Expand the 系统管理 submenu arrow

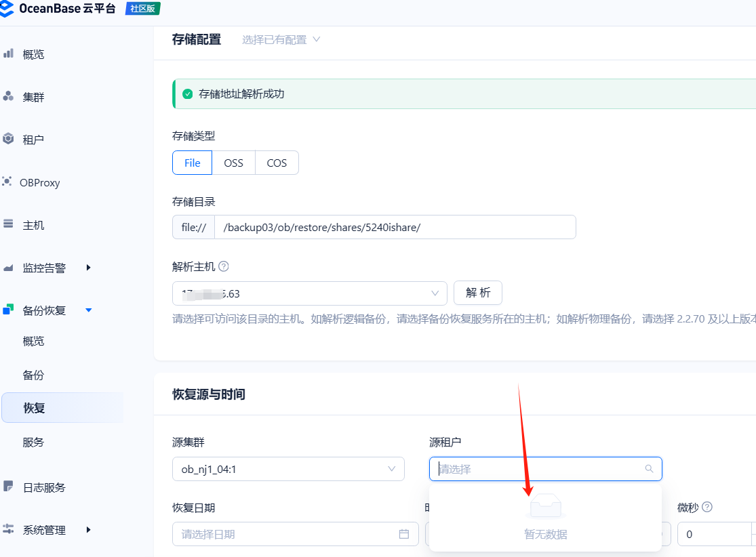click(x=88, y=529)
